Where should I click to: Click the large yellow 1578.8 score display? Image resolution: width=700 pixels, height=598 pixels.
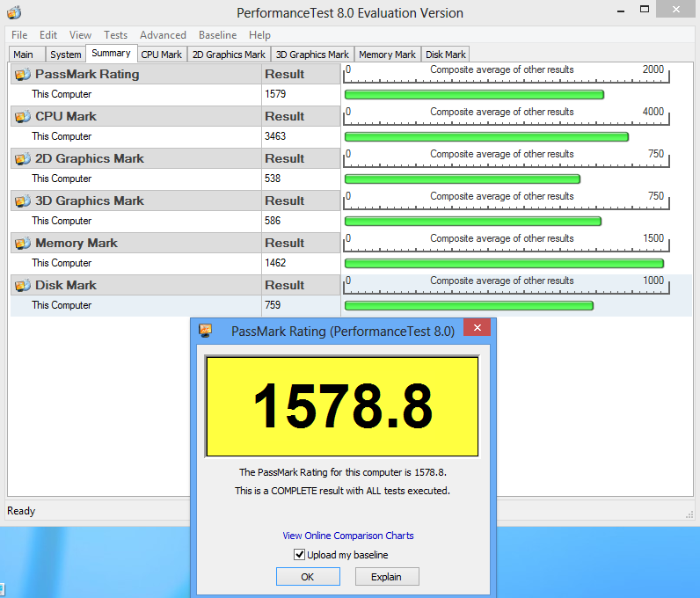tap(342, 406)
